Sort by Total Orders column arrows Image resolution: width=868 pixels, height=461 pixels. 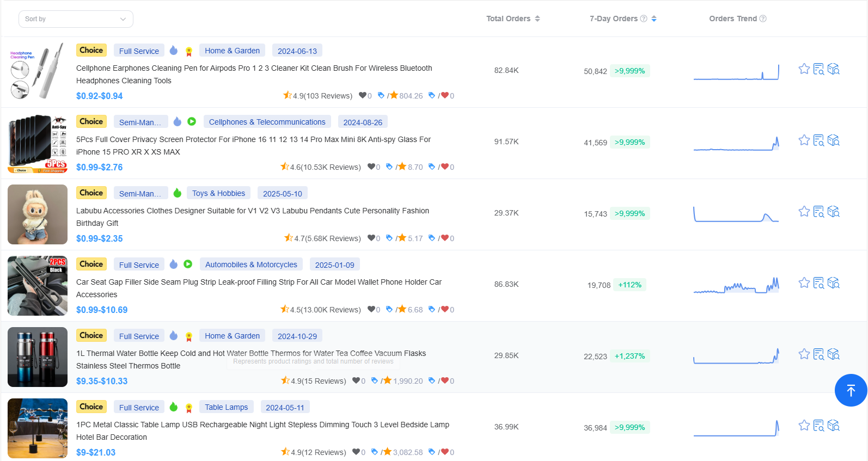click(537, 19)
